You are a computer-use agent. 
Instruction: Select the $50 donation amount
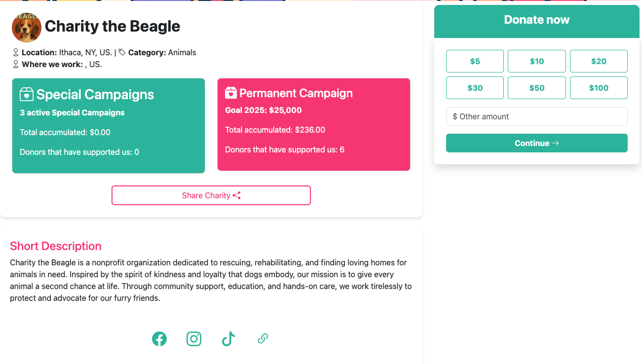[x=536, y=88]
